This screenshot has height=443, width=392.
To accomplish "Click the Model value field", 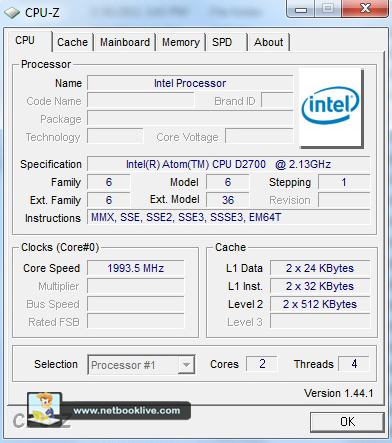I will tap(228, 182).
